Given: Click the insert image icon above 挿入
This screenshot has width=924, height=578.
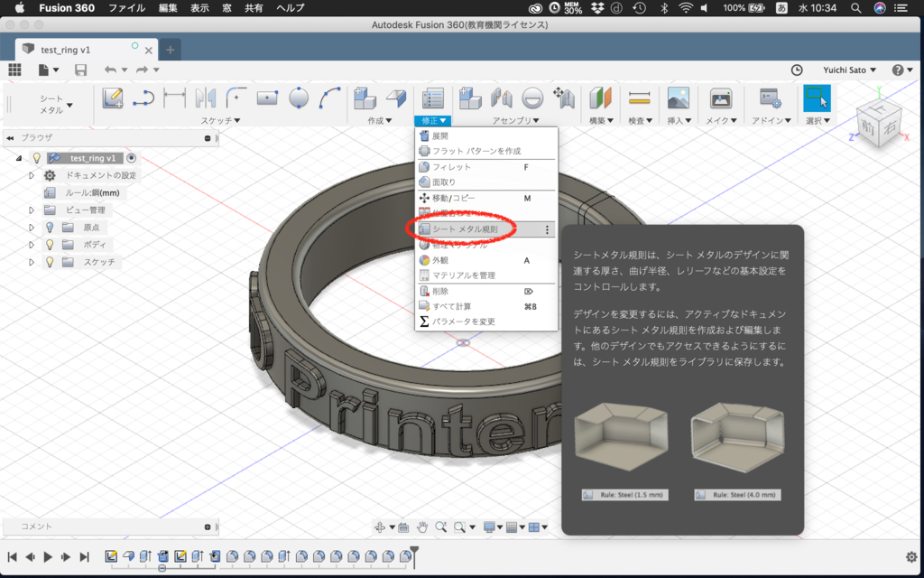Looking at the screenshot, I should [679, 98].
